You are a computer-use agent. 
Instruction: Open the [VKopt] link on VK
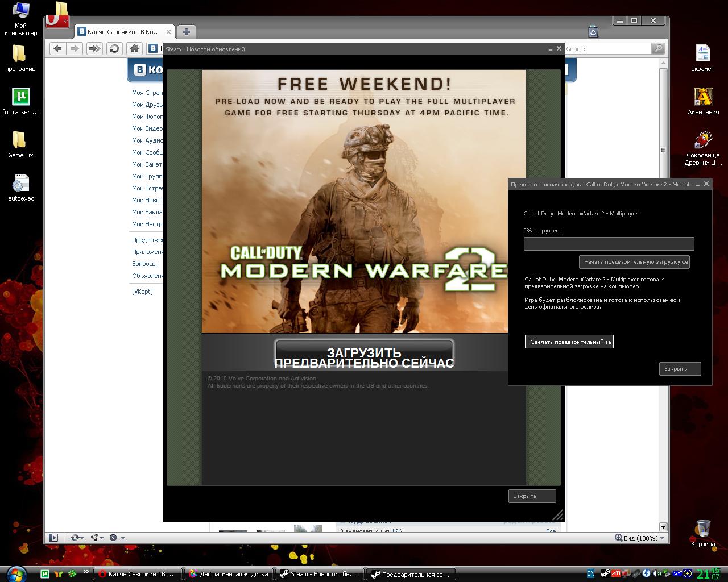(142, 292)
